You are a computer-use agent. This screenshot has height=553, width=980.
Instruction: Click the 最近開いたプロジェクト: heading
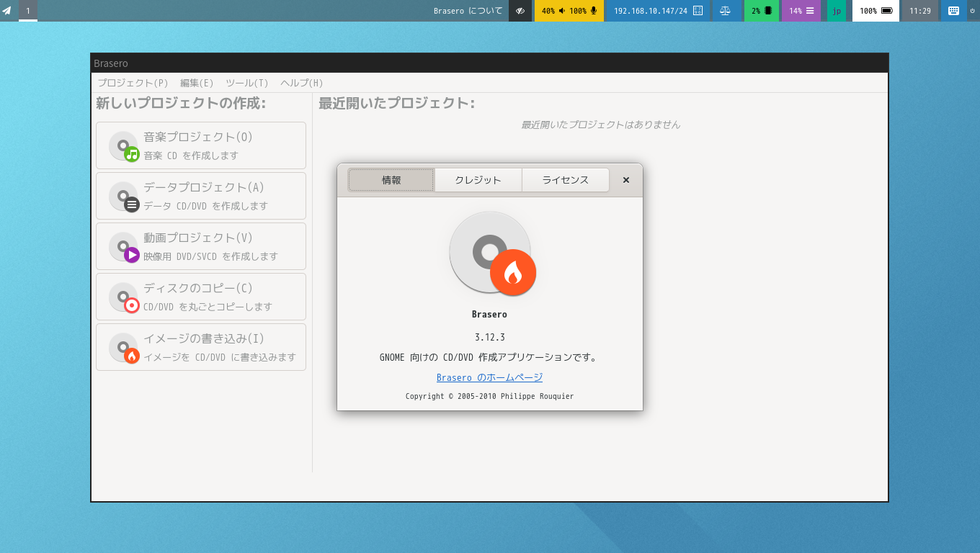(397, 103)
